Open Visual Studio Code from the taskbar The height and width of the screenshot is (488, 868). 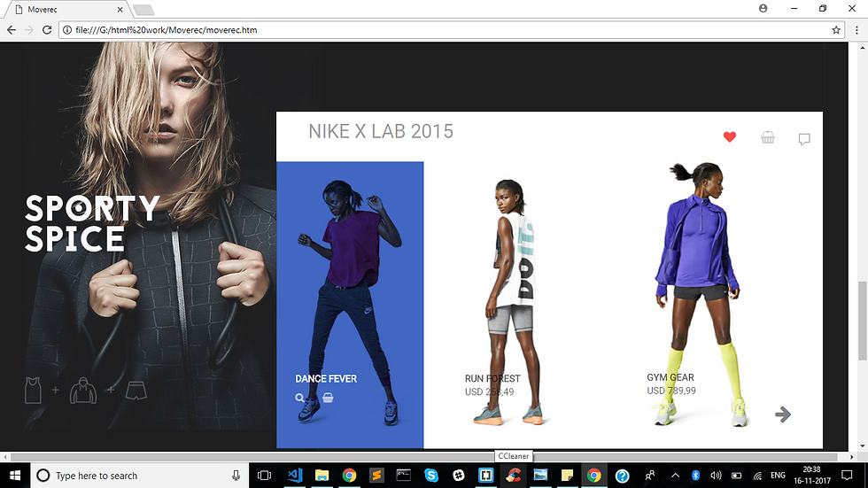pyautogui.click(x=294, y=476)
